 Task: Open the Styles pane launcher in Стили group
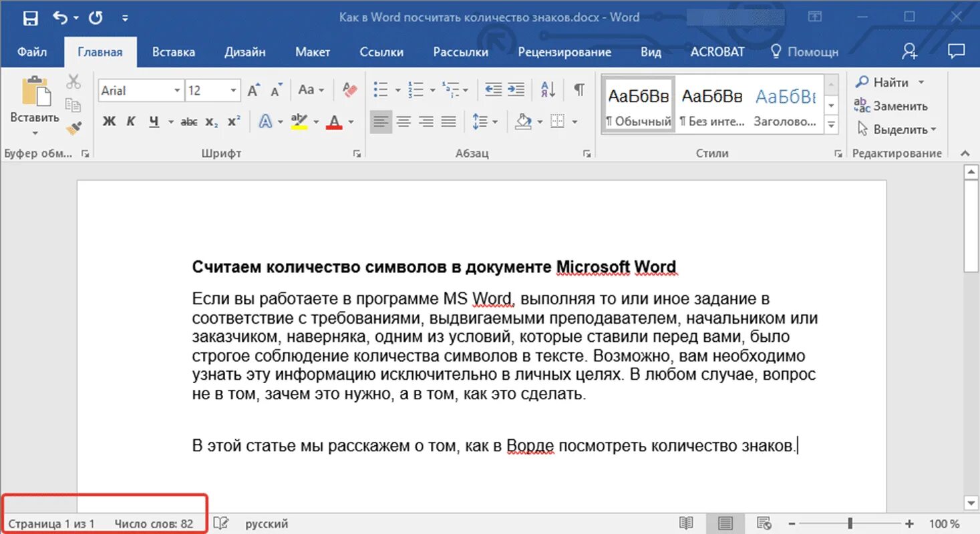coord(838,154)
